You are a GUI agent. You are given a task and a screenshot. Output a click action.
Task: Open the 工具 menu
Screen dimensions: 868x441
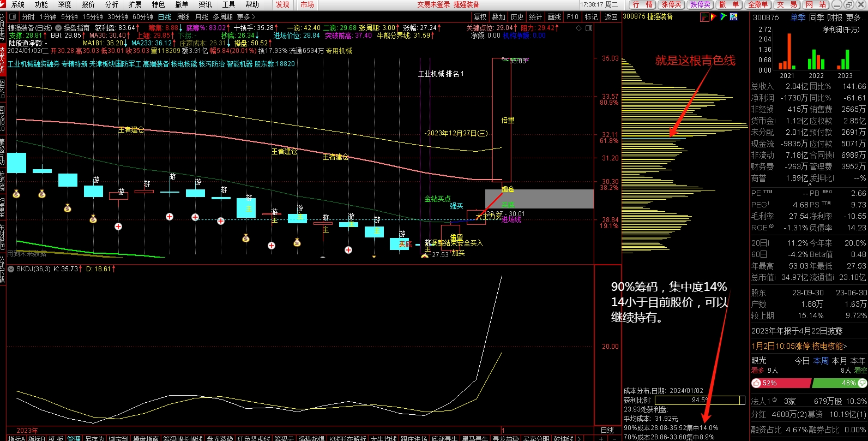click(229, 4)
